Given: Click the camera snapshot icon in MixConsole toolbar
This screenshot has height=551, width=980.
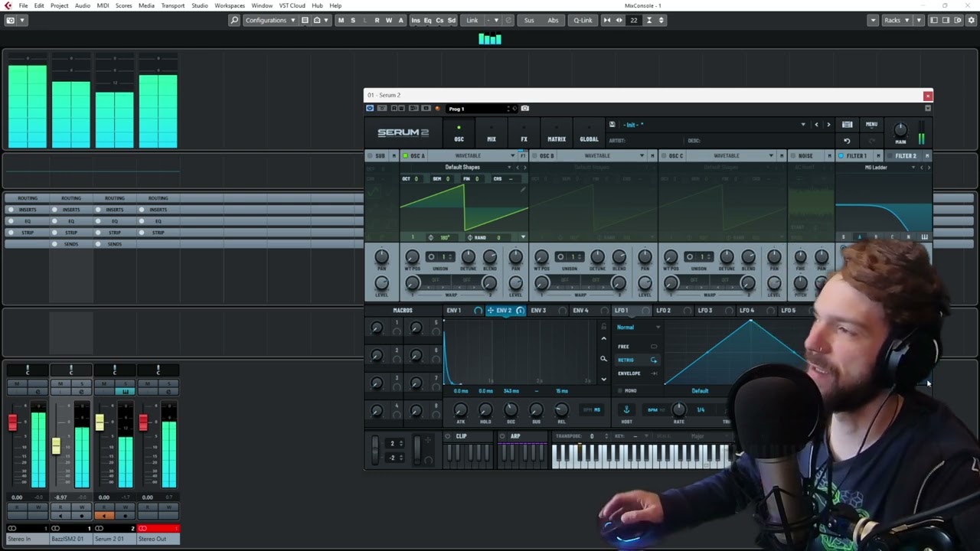Looking at the screenshot, I should tap(10, 20).
